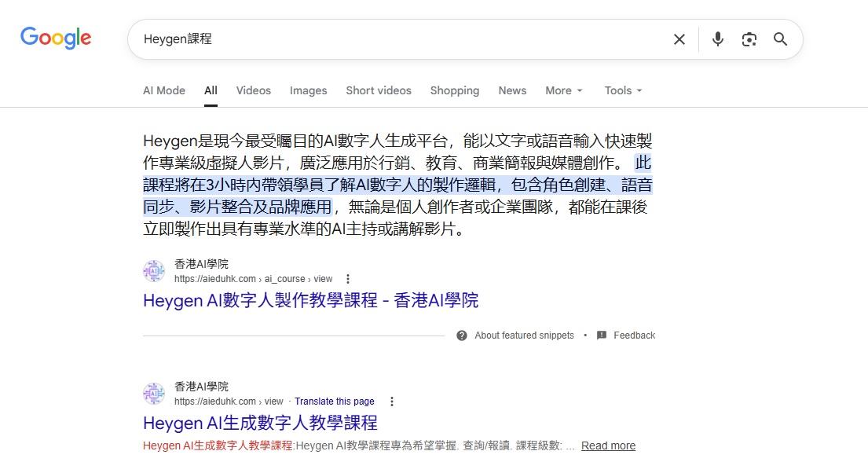Screen dimensions: 868x473
Task: Click Translate this page link
Action: (x=335, y=401)
